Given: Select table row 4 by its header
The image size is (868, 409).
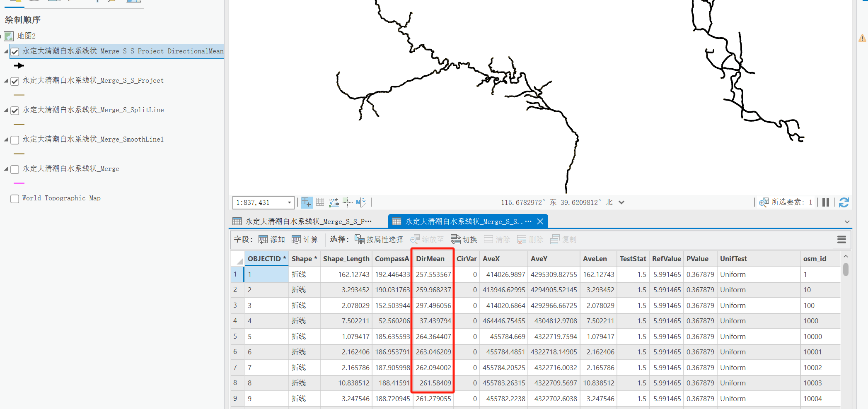Looking at the screenshot, I should coord(237,321).
